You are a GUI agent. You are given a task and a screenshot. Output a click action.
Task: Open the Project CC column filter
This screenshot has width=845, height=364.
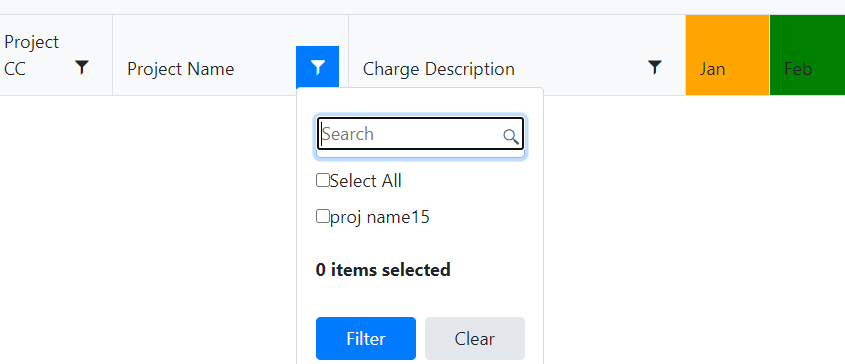81,67
